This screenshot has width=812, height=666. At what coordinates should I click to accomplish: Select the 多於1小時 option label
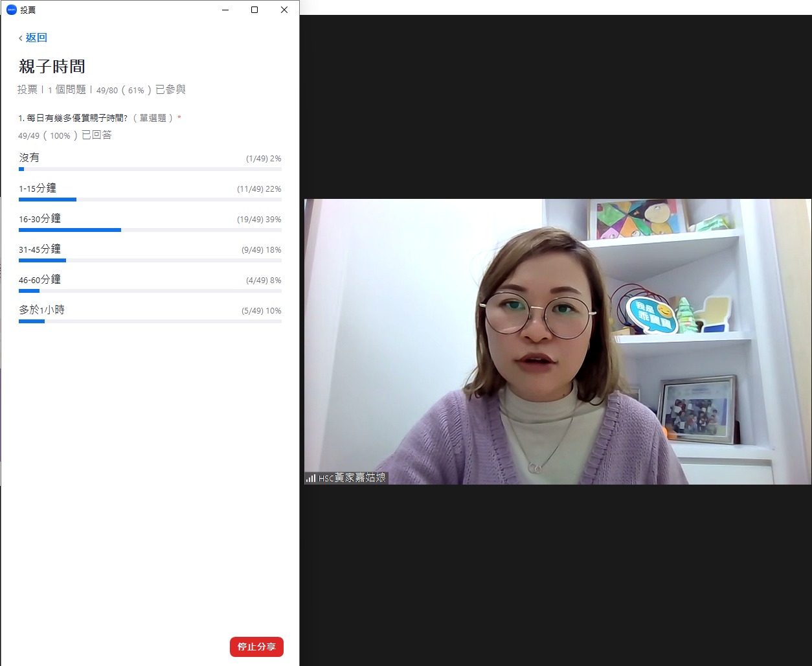(x=41, y=310)
